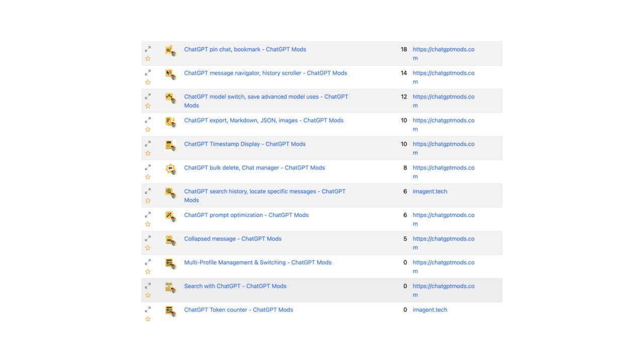Star the ChatGPT pin chat extension
This screenshot has width=644, height=362.
148,58
